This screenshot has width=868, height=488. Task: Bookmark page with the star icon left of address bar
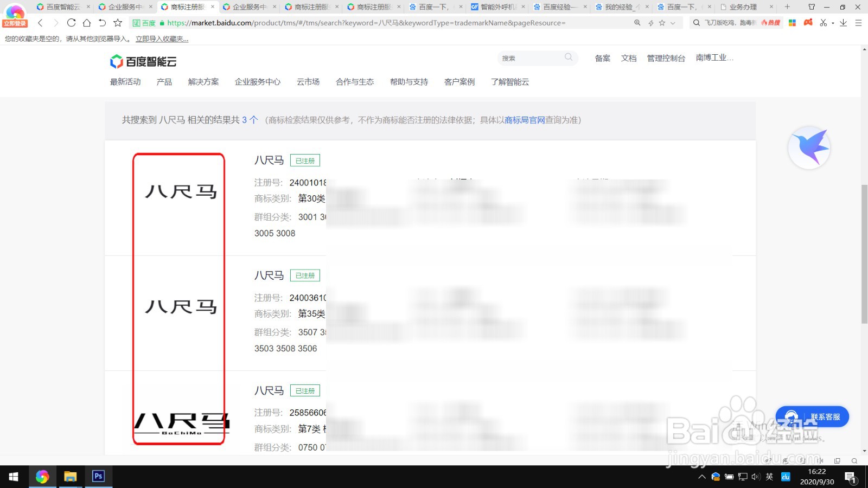118,23
